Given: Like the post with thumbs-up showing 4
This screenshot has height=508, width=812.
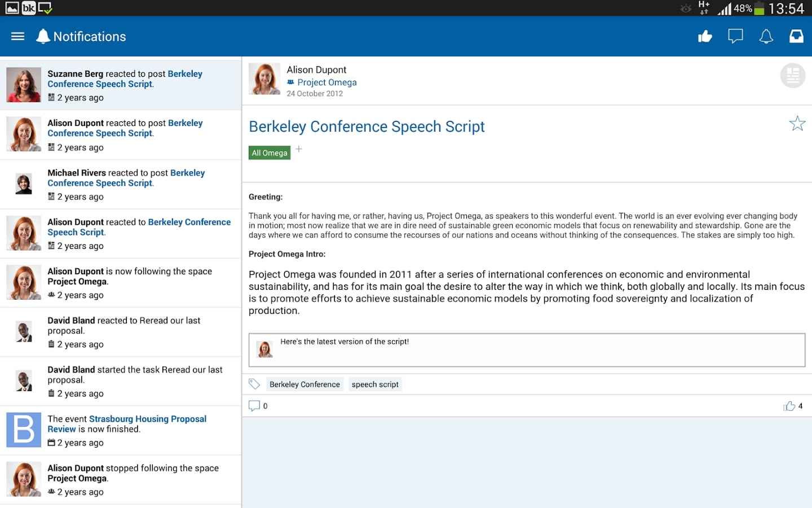Looking at the screenshot, I should pyautogui.click(x=789, y=406).
